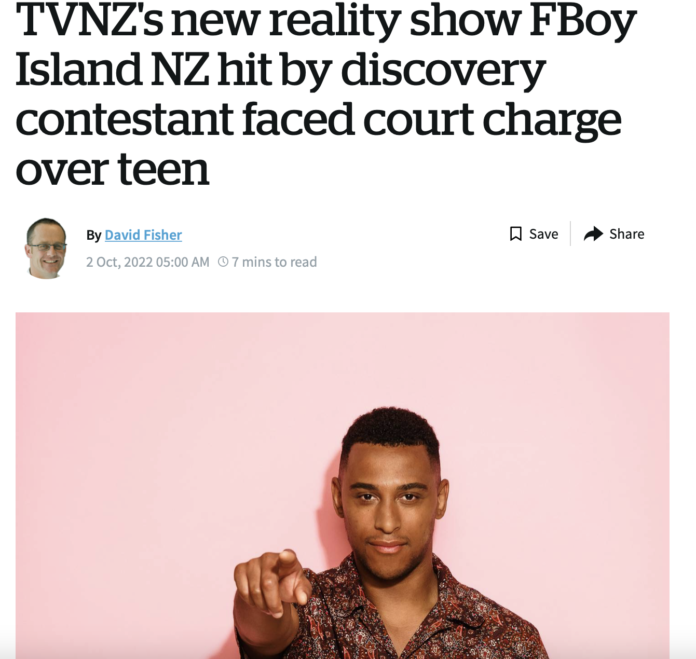696x659 pixels.
Task: Click the word 'By' before author name
Action: 94,235
